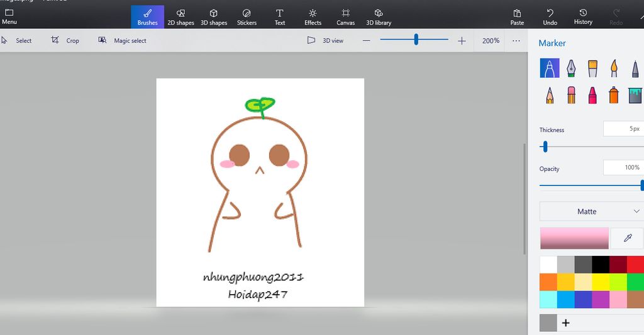The image size is (644, 335).
Task: Choose the gold color swatch
Action: pos(565,282)
